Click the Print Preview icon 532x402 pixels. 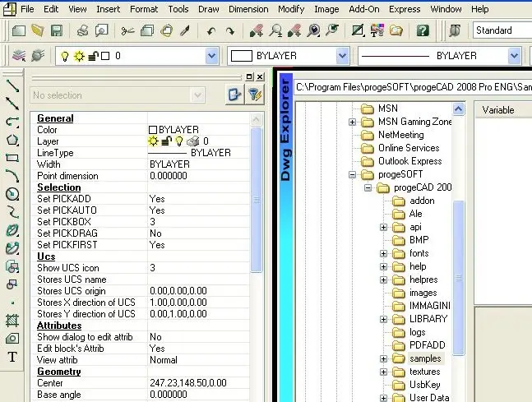(101, 31)
